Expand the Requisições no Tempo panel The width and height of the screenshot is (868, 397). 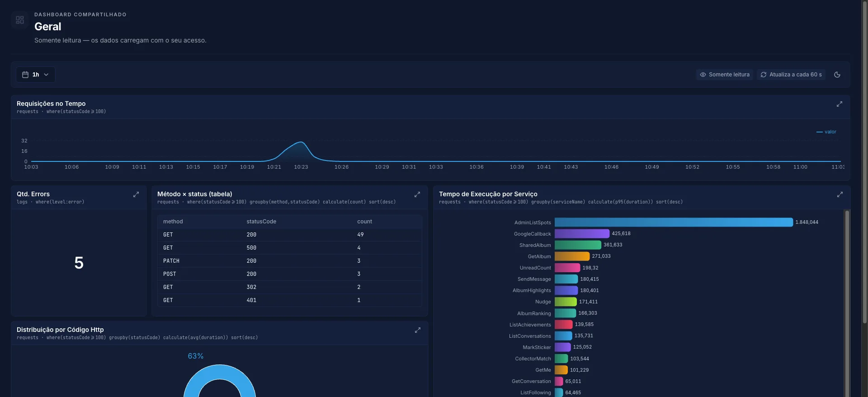(840, 104)
